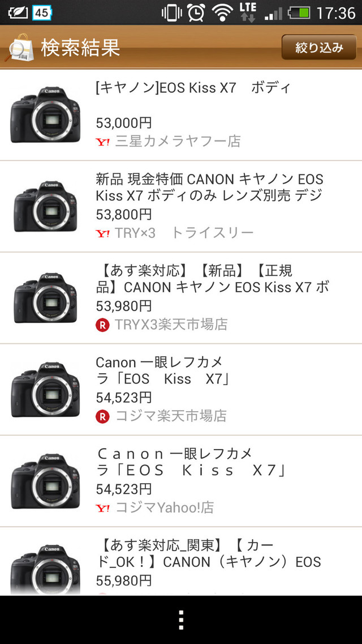
Task: Tap the three-dot overflow menu icon
Action: pos(181,620)
